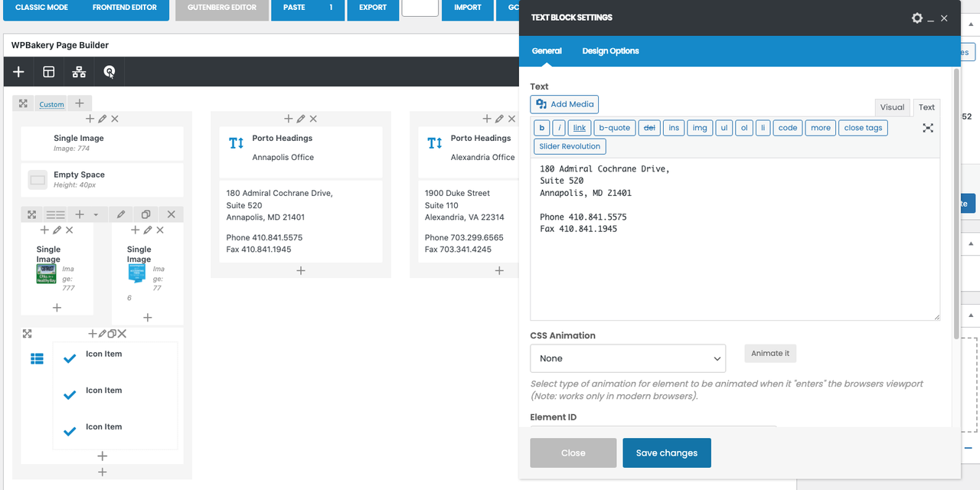980x490 pixels.
Task: Clone the Icon Item list element
Action: tap(112, 334)
